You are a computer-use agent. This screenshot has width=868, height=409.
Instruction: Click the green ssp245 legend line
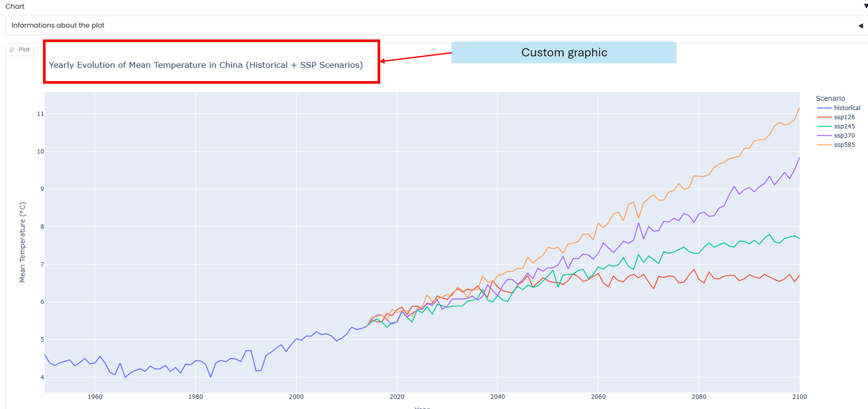pyautogui.click(x=824, y=126)
